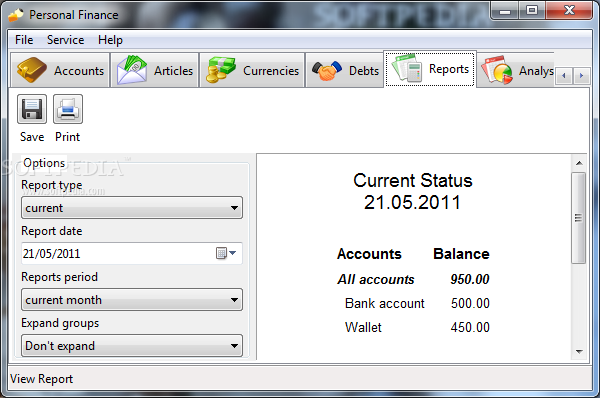Click the Personal Finance title bar icon
The image size is (600, 398).
tap(16, 15)
